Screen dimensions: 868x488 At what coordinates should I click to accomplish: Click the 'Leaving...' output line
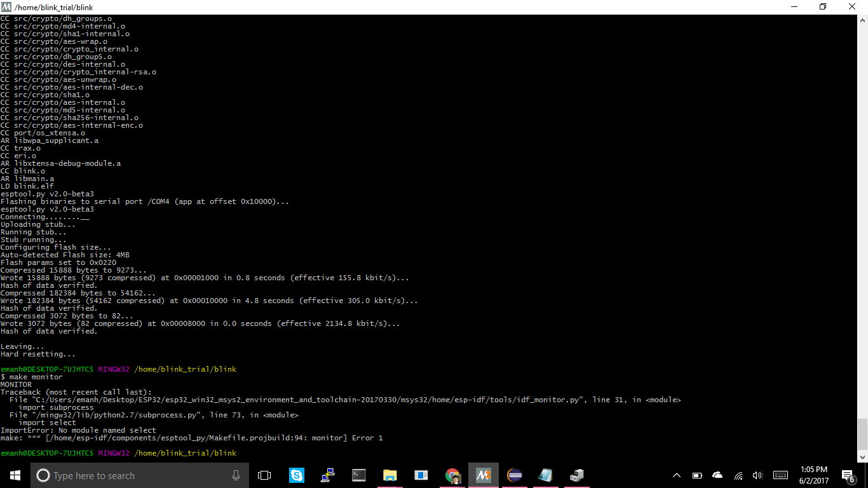pos(23,346)
